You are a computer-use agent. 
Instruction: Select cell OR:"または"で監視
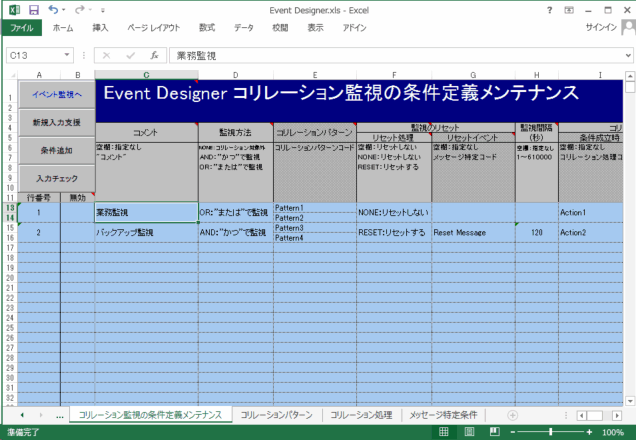[236, 212]
